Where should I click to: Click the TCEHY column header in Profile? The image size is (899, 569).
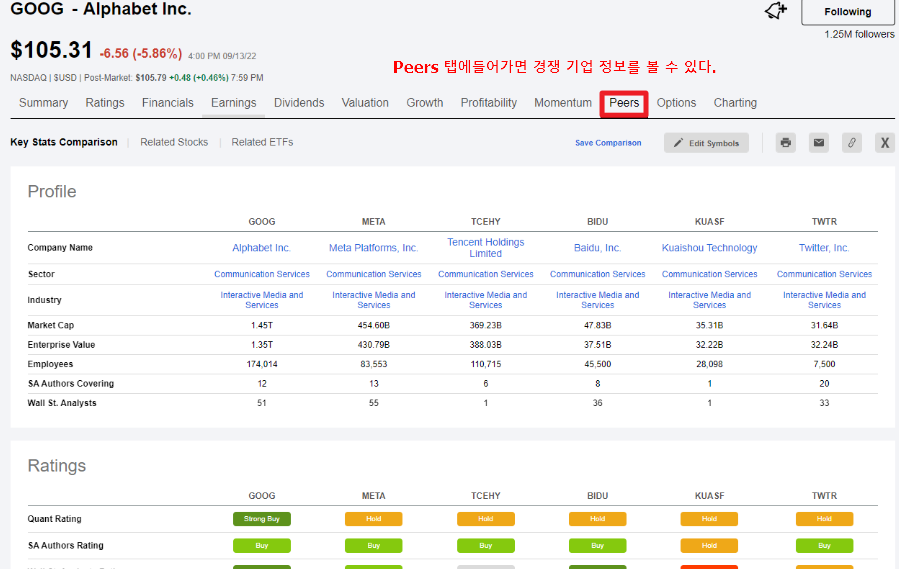(486, 222)
